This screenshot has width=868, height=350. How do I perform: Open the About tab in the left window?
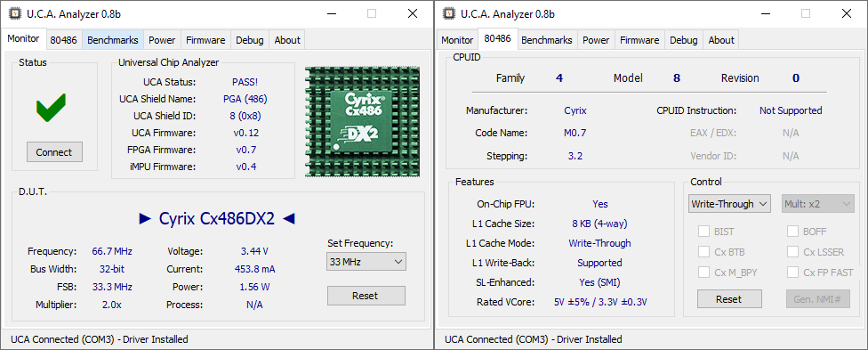click(x=287, y=40)
